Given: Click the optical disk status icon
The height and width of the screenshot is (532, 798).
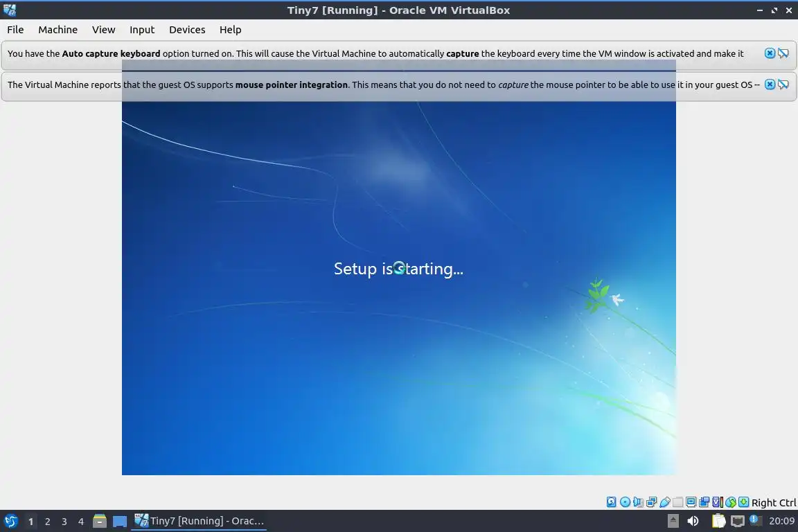Looking at the screenshot, I should coord(626,502).
